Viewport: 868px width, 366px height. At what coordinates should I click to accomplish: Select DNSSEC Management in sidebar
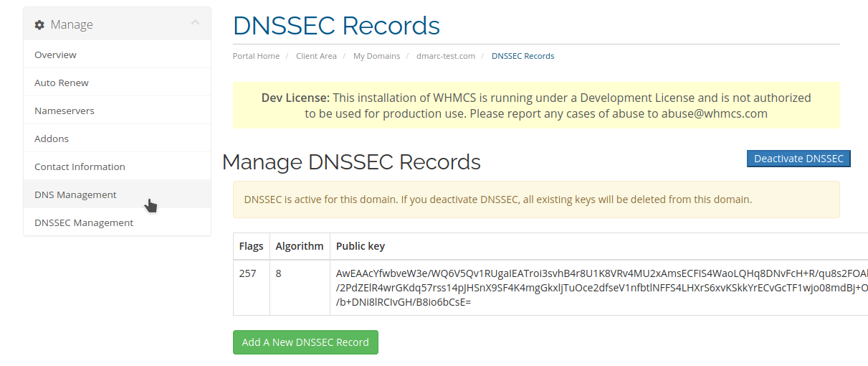[84, 223]
